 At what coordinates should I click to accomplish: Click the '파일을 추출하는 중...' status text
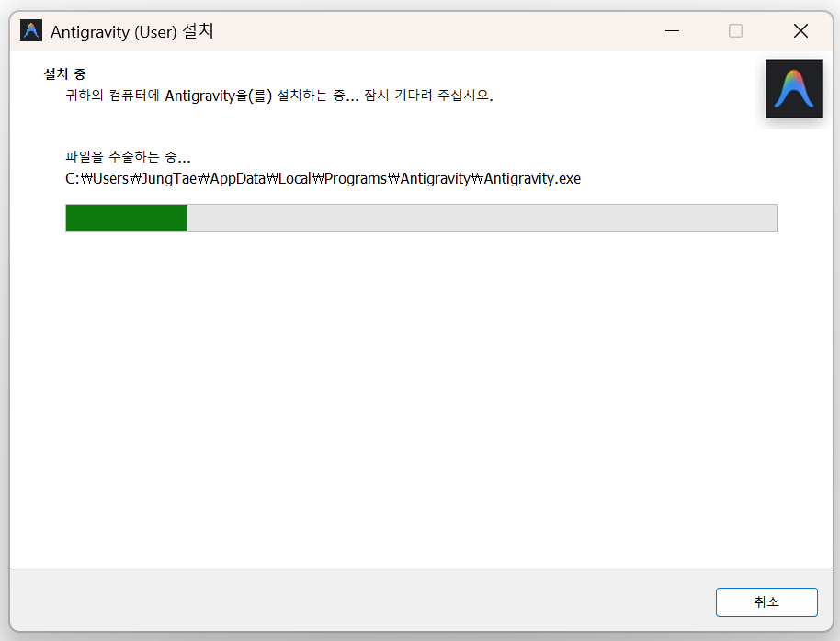click(x=128, y=157)
